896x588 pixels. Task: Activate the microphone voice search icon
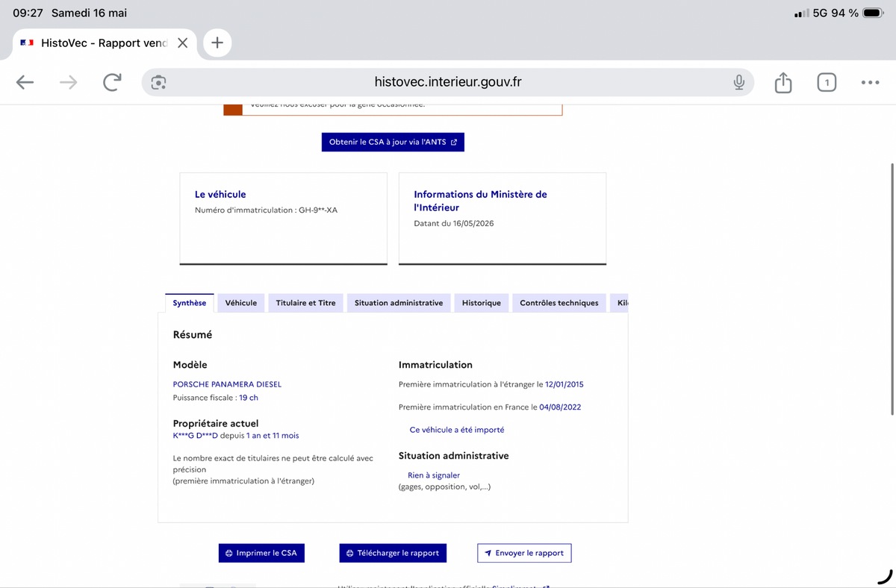[738, 83]
